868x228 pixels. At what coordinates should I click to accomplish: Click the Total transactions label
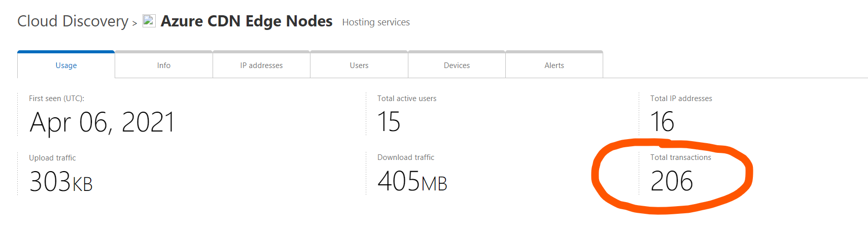(681, 157)
